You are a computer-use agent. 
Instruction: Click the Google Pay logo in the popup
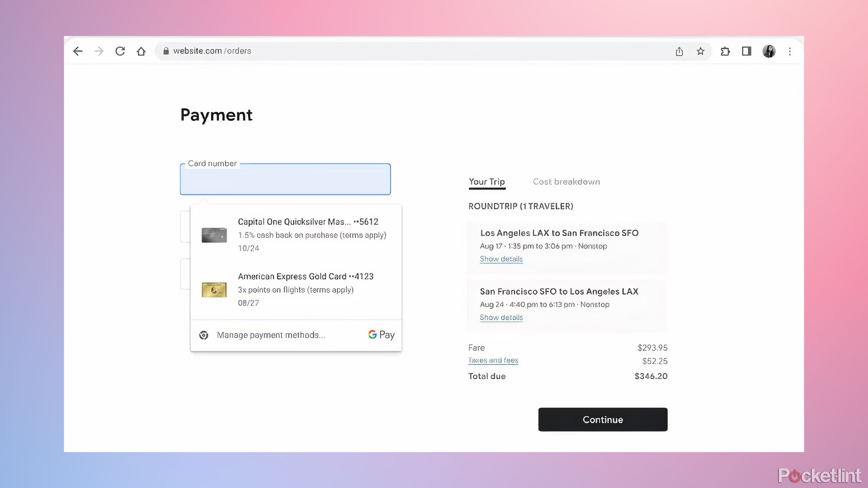coord(381,335)
